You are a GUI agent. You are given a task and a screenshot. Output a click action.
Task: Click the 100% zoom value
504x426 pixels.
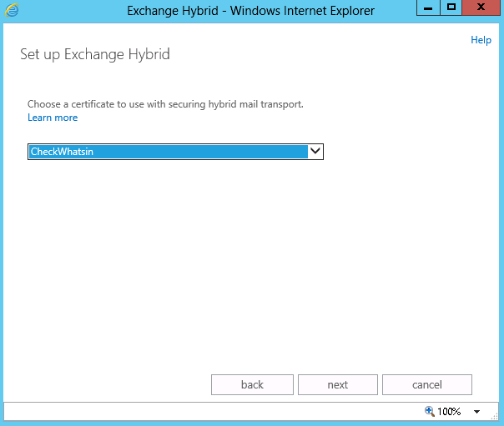coord(449,412)
